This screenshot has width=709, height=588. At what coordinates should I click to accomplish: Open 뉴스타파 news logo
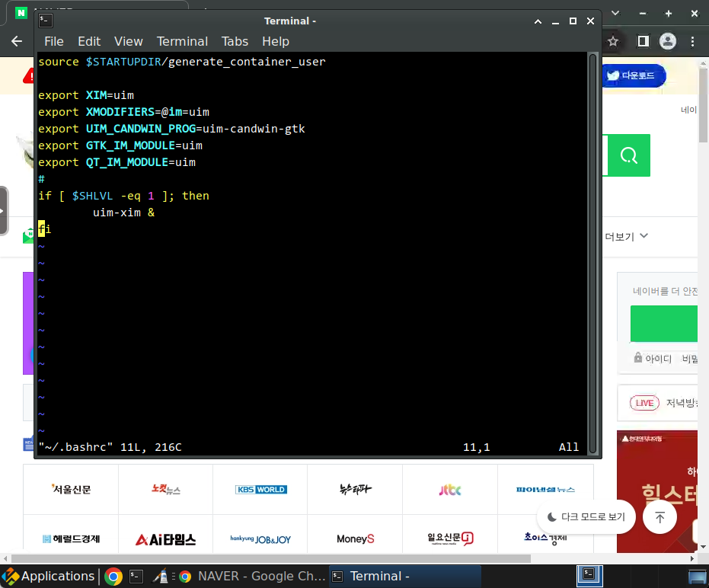(355, 490)
